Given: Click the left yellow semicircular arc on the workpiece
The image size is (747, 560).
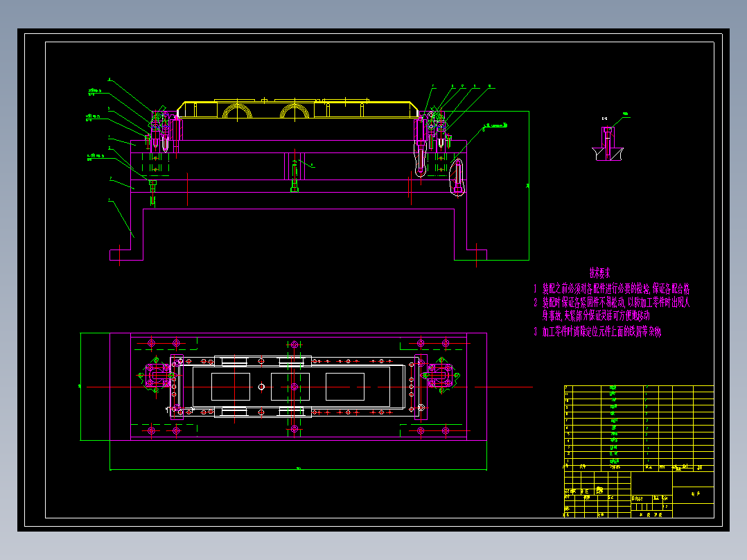Looking at the screenshot, I should [x=237, y=110].
